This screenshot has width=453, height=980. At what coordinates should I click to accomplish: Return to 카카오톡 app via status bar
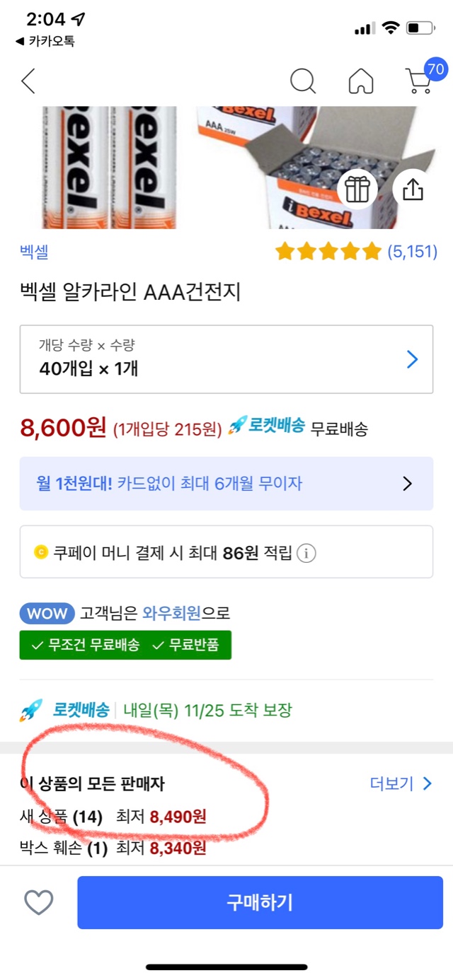point(45,41)
